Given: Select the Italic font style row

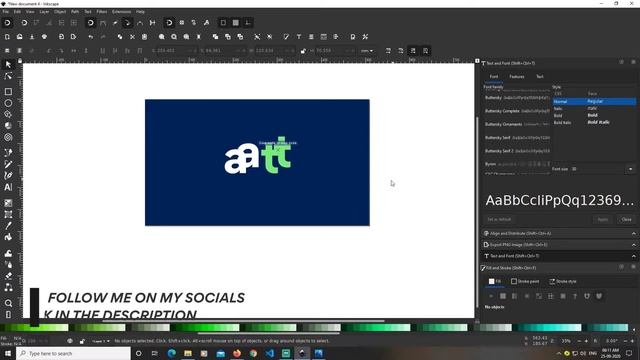Looking at the screenshot, I should 594,108.
